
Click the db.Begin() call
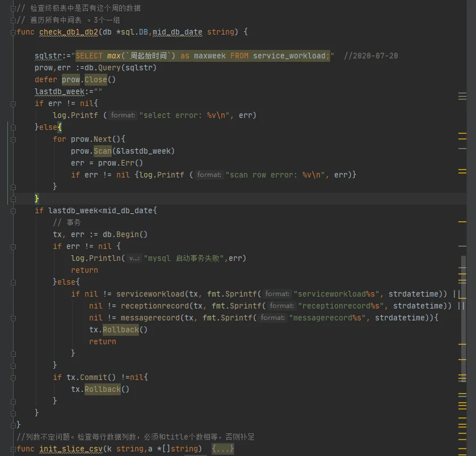tap(125, 235)
